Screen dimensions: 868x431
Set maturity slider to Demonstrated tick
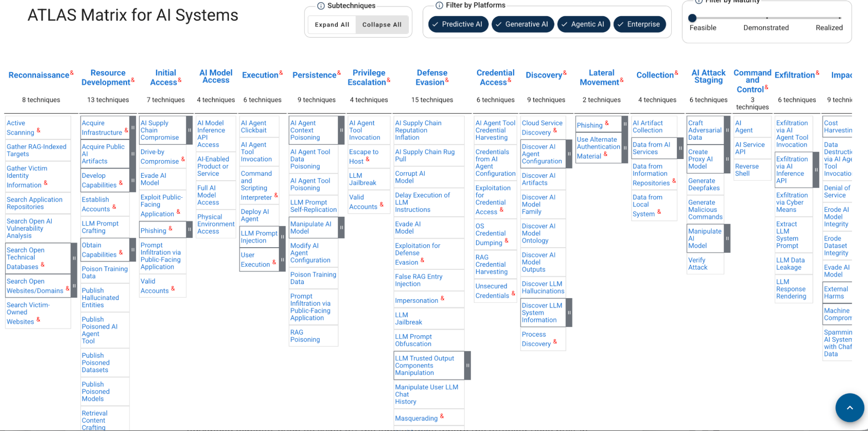pyautogui.click(x=767, y=18)
